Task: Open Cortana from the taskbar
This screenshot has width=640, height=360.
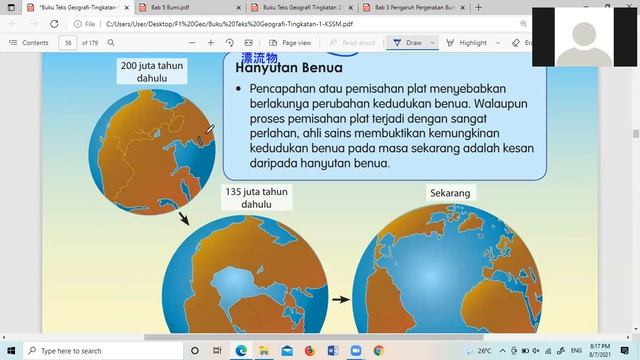Action: click(195, 351)
